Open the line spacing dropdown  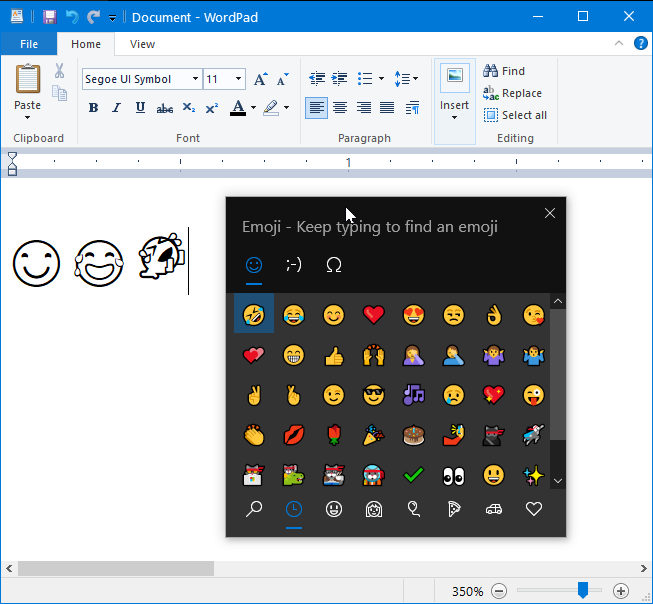[x=406, y=78]
